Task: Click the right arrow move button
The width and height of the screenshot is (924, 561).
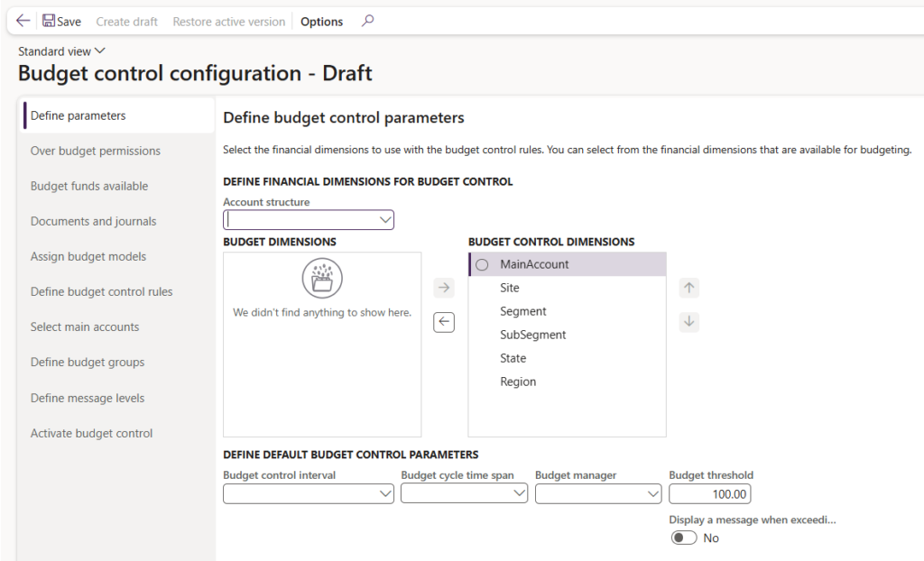Action: 444,289
